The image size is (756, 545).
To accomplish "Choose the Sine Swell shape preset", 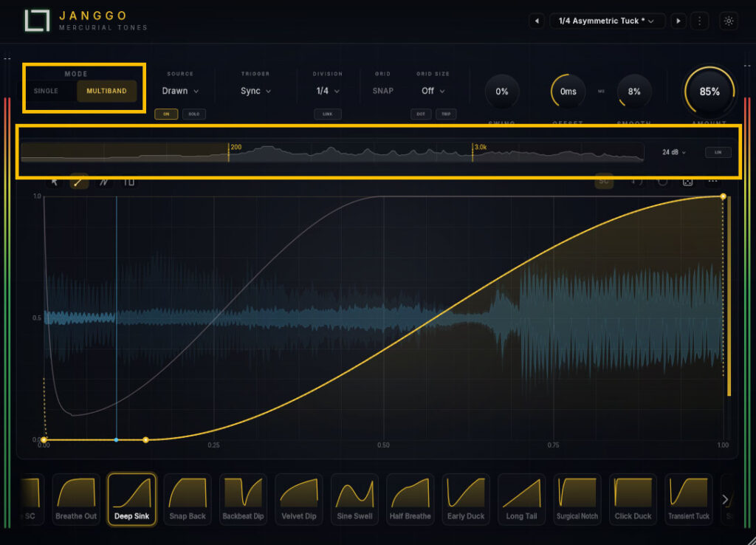I will (x=354, y=499).
